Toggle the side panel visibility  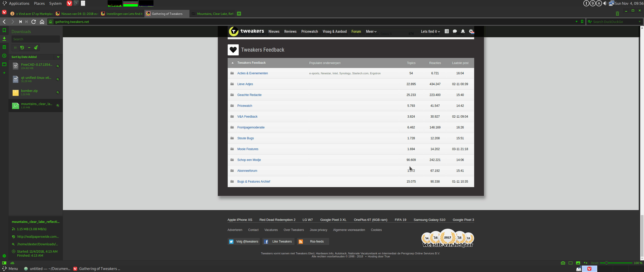4,263
